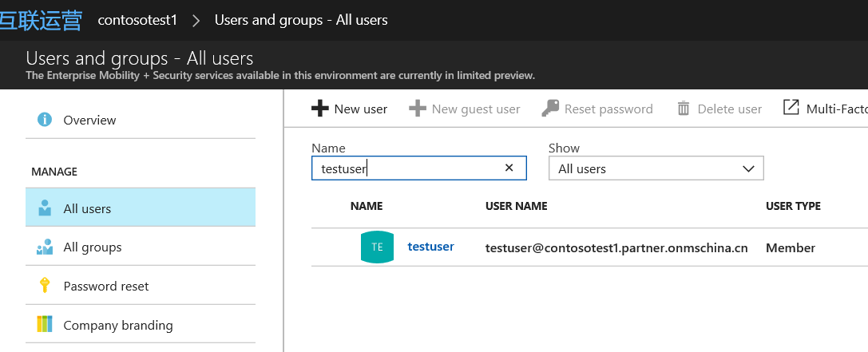
Task: Click the Reset password key icon
Action: coord(549,109)
